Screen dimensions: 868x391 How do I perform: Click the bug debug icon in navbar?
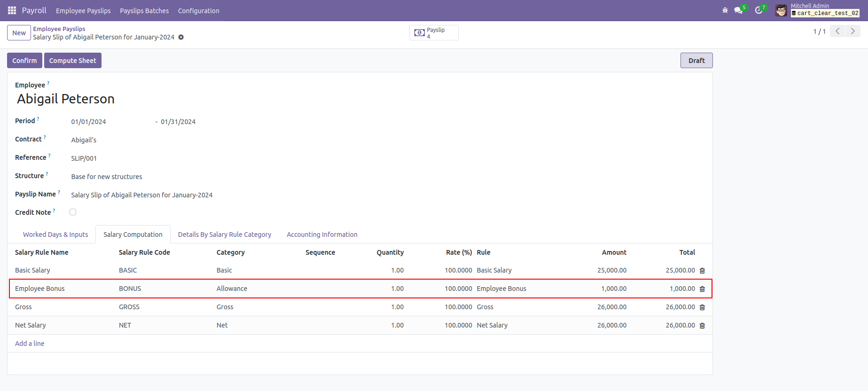pos(725,10)
